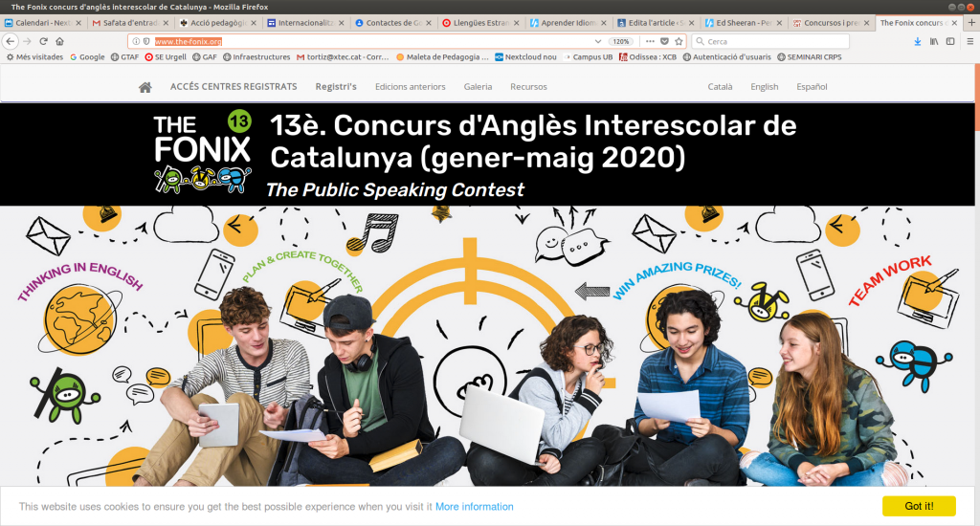980x526 pixels.
Task: Open the Firefox hamburger menu
Action: (x=970, y=41)
